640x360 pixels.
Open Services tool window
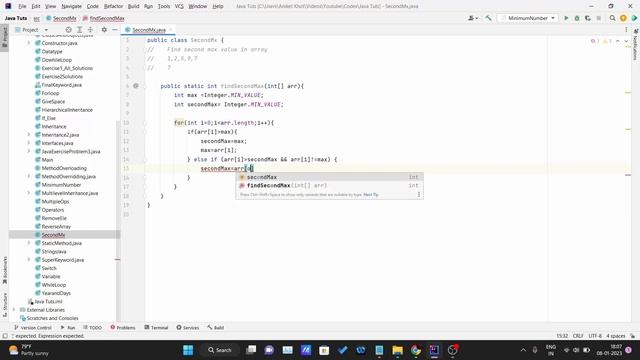pyautogui.click(x=187, y=327)
